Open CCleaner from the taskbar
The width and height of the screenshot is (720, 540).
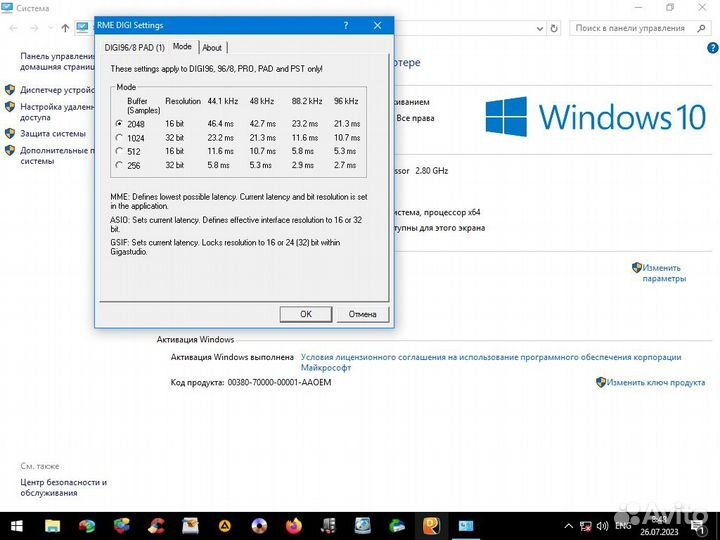pyautogui.click(x=156, y=525)
